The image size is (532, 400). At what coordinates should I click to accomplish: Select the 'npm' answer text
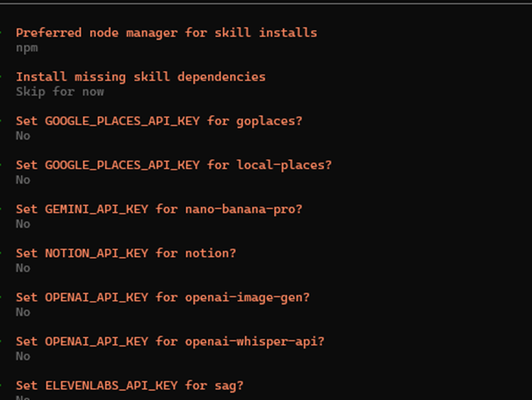point(27,48)
